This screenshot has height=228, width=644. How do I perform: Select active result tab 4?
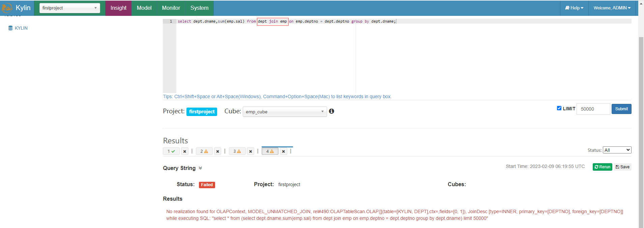(270, 151)
